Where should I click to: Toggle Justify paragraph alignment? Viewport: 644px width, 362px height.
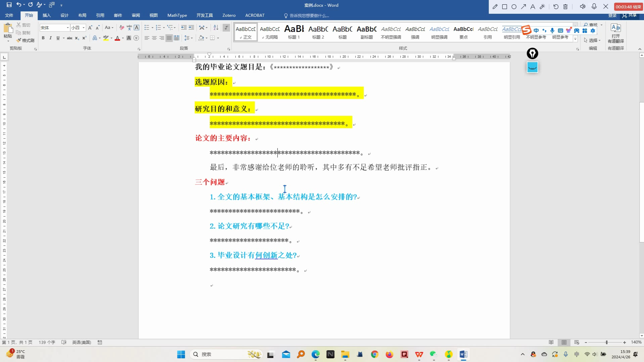tap(169, 38)
